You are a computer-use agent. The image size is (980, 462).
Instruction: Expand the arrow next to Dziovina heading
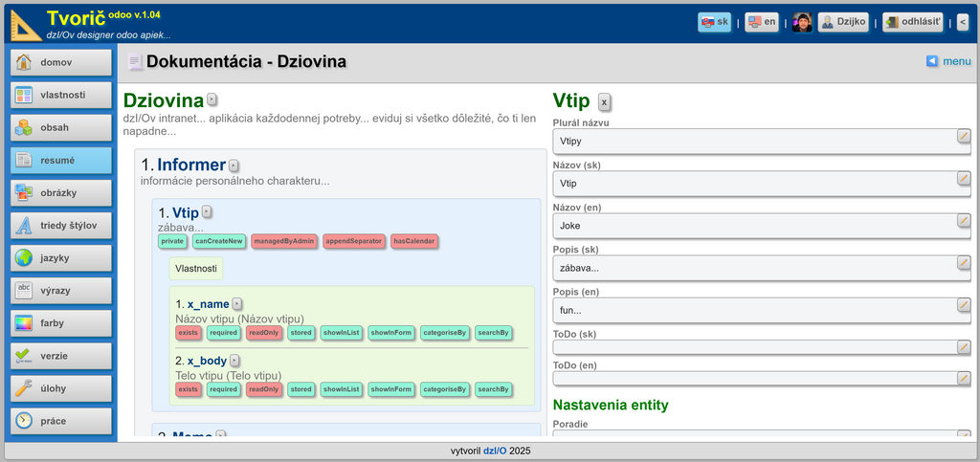pyautogui.click(x=212, y=99)
